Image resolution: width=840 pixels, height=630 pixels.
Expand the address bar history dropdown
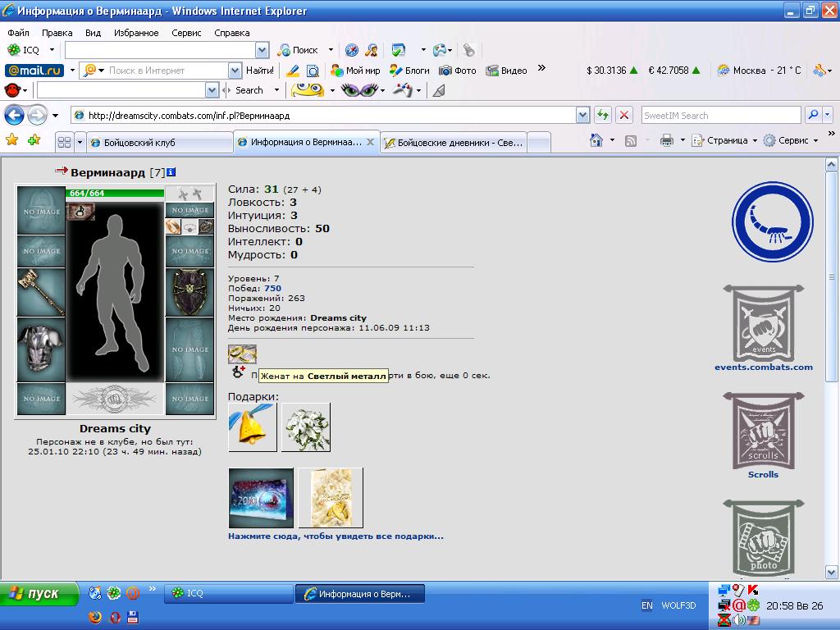click(x=582, y=115)
